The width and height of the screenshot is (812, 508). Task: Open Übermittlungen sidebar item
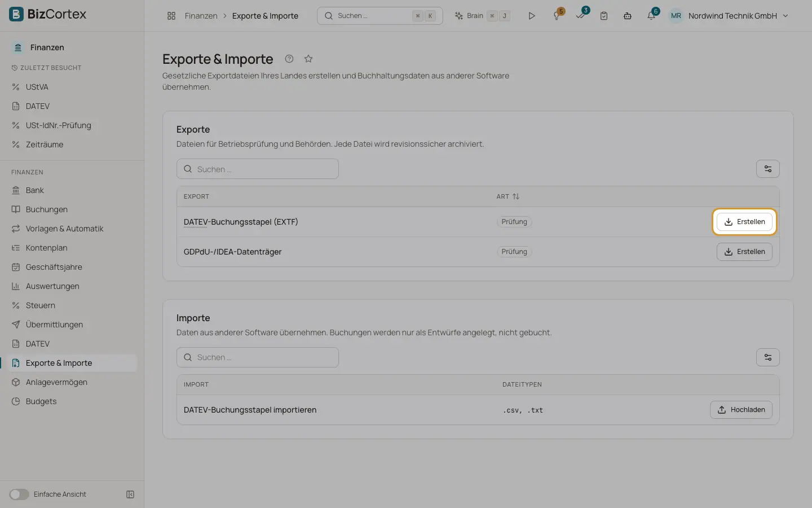tap(72, 325)
